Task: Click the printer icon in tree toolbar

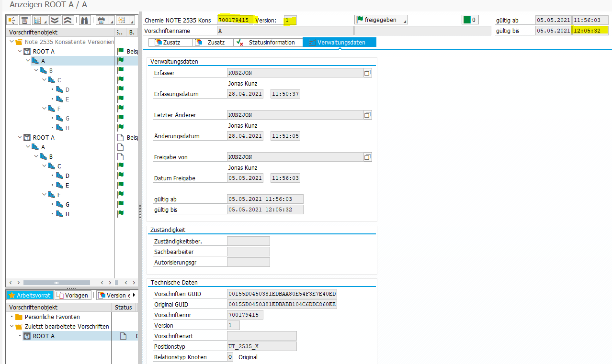Action: 101,20
